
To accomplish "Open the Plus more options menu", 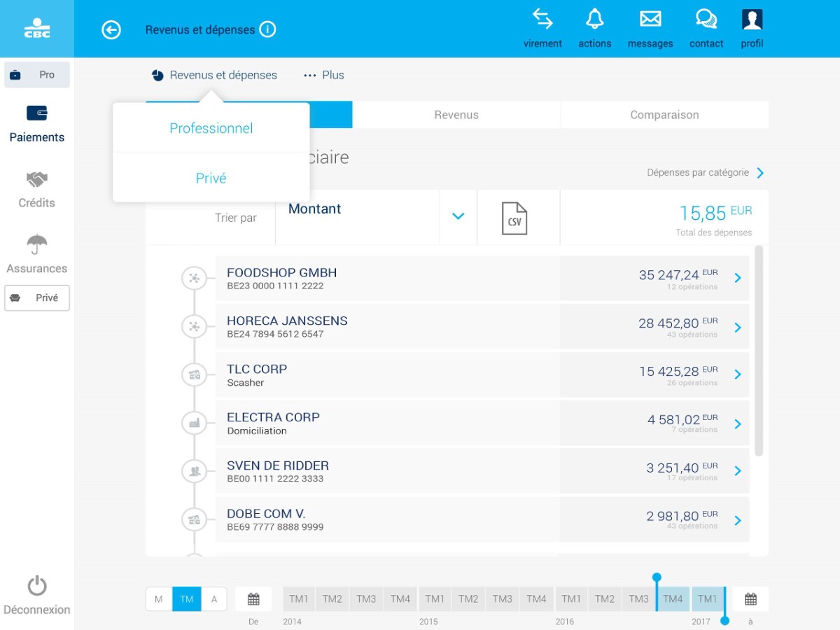I will [323, 75].
